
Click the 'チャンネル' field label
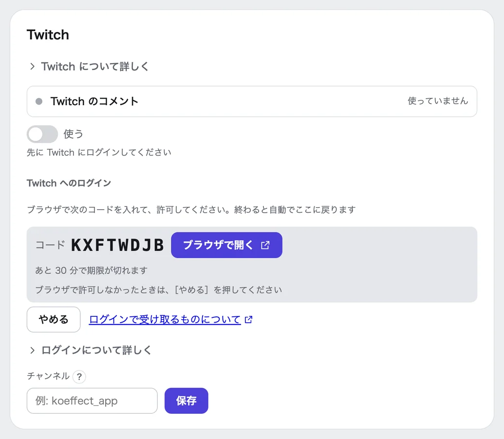click(48, 376)
